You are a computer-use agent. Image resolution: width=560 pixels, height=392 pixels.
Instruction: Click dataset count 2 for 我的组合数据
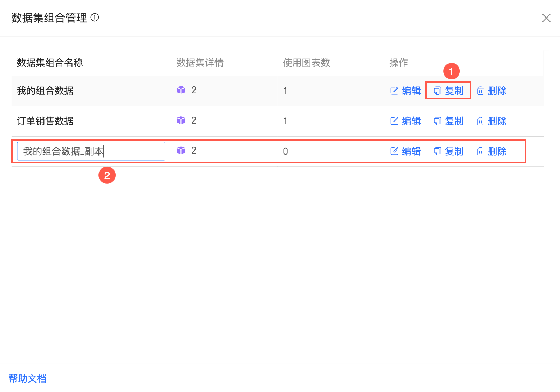[194, 90]
